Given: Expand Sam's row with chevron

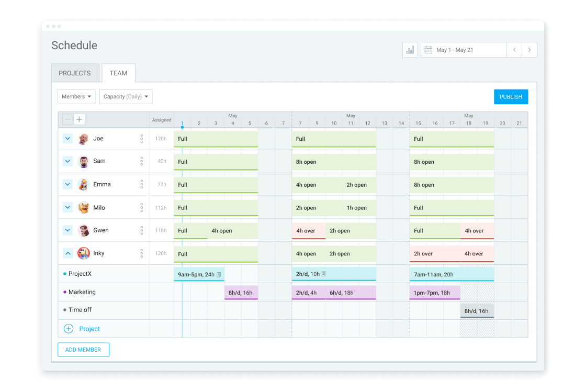Looking at the screenshot, I should (x=67, y=161).
